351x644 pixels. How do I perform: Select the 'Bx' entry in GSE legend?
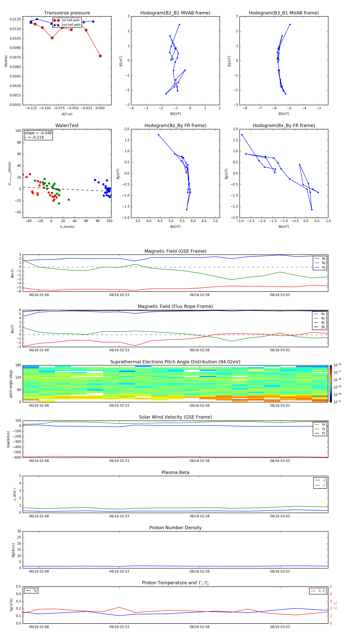320,259
